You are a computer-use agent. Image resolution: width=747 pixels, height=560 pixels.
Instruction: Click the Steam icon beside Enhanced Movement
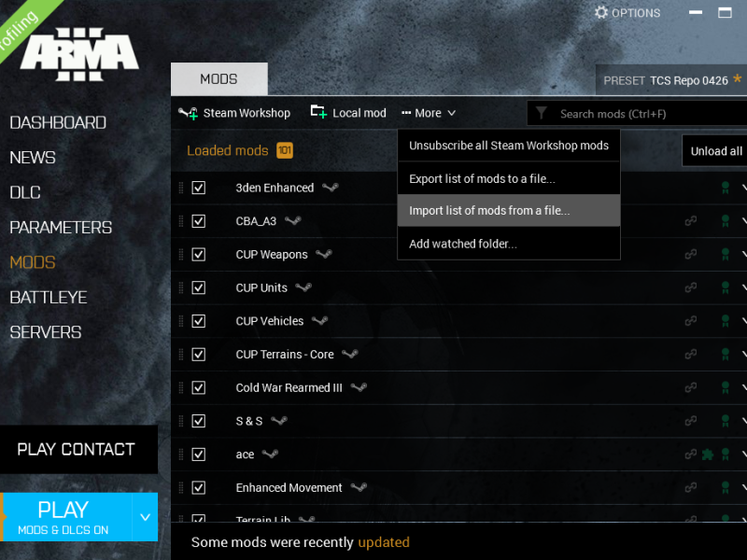tap(359, 487)
